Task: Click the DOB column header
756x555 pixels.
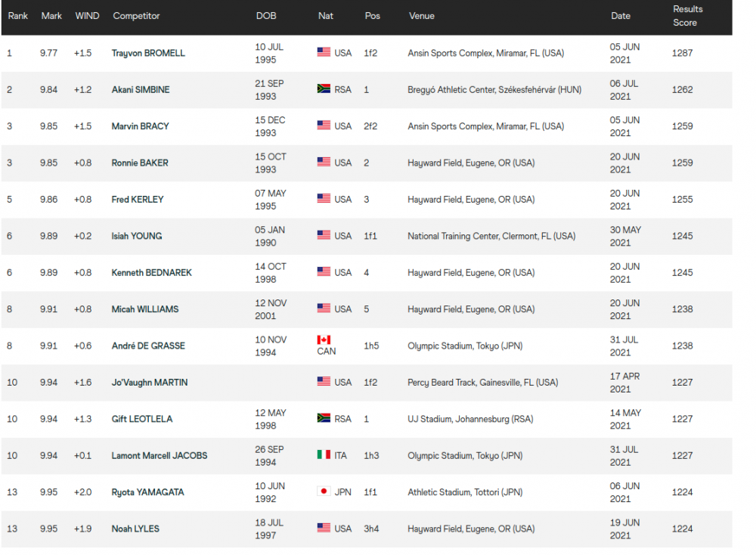Action: [x=266, y=16]
